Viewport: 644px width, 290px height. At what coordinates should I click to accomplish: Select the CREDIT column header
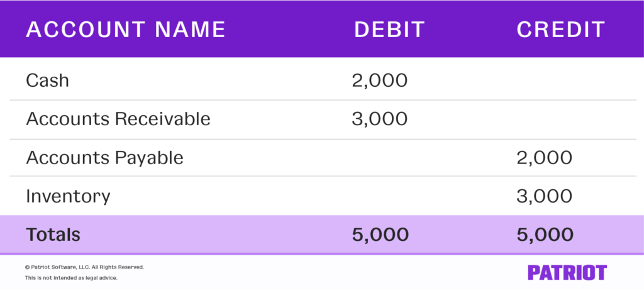(x=560, y=30)
